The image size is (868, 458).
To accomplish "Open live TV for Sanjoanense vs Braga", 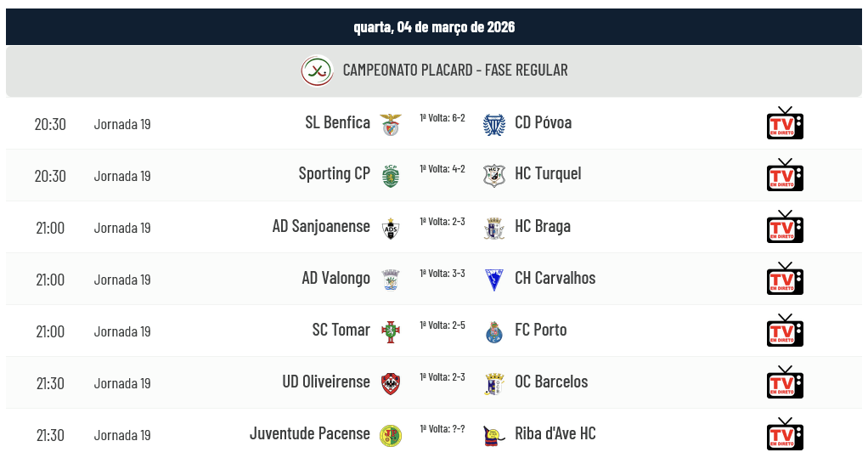I will click(785, 228).
